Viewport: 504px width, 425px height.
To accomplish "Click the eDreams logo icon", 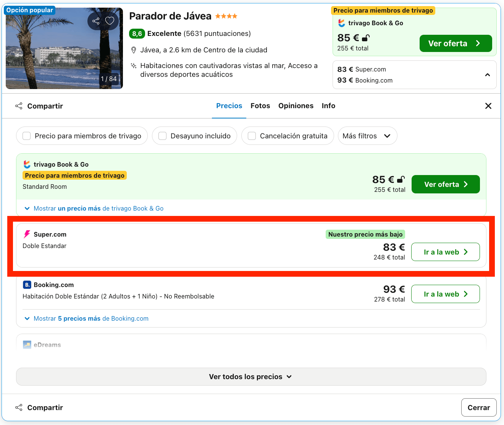I will coord(27,345).
